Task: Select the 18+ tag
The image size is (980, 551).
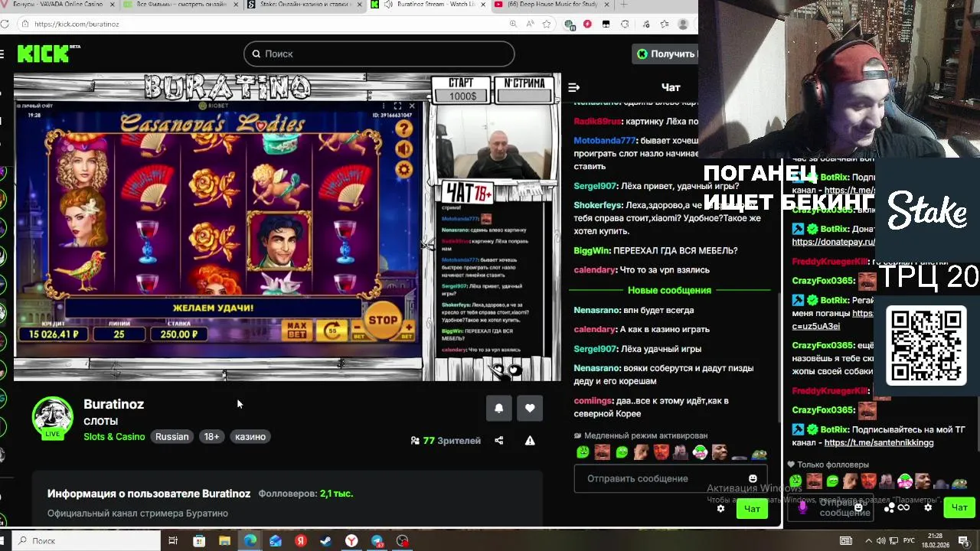Action: pos(211,436)
